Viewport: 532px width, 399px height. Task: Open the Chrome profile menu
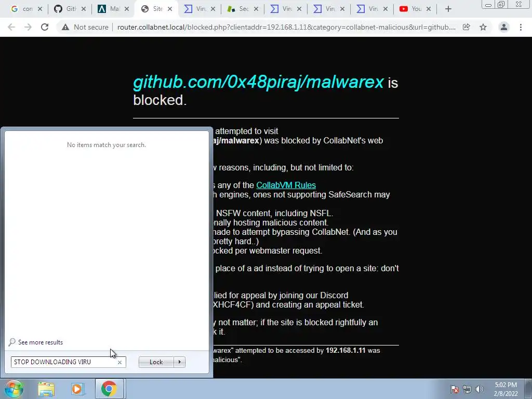(504, 27)
